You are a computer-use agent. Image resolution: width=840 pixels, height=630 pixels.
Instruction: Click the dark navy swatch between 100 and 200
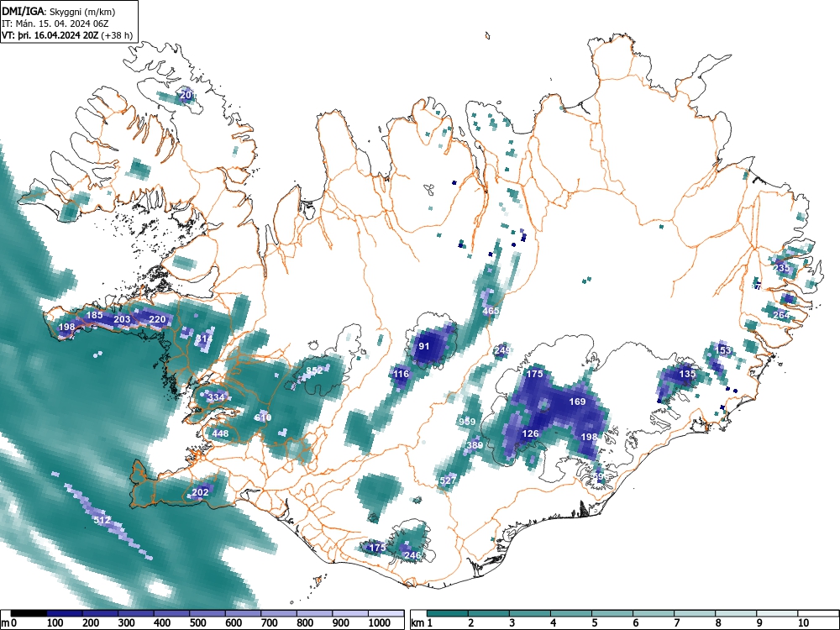pyautogui.click(x=65, y=613)
